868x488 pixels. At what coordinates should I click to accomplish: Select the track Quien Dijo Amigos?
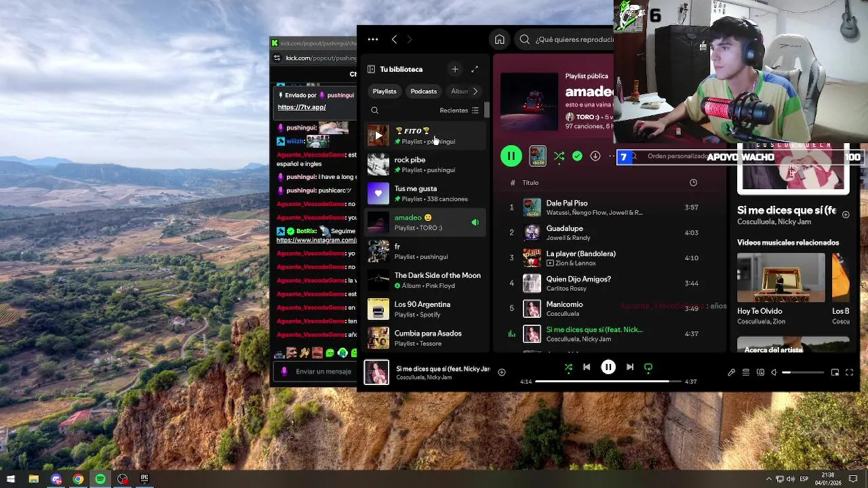pyautogui.click(x=610, y=283)
